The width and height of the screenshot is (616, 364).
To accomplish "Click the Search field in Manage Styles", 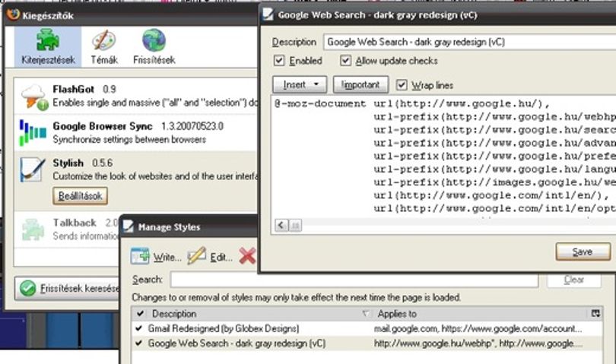I will (x=354, y=280).
